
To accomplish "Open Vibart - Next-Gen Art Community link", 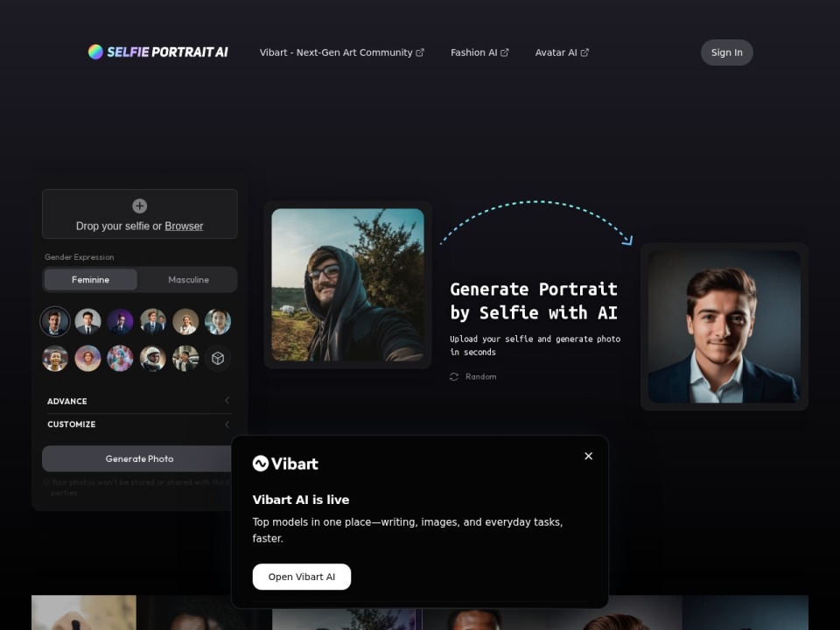I will click(342, 52).
